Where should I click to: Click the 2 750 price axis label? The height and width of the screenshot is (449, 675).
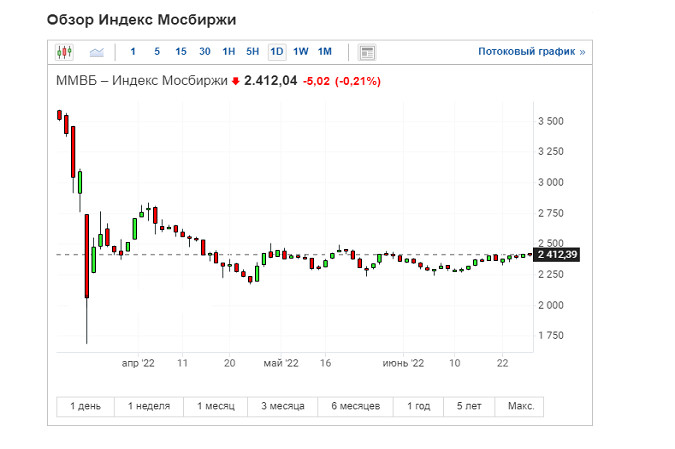[551, 213]
